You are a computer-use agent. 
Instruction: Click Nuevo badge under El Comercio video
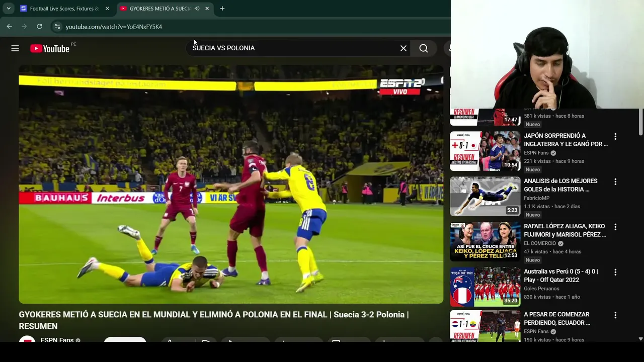[533, 260]
